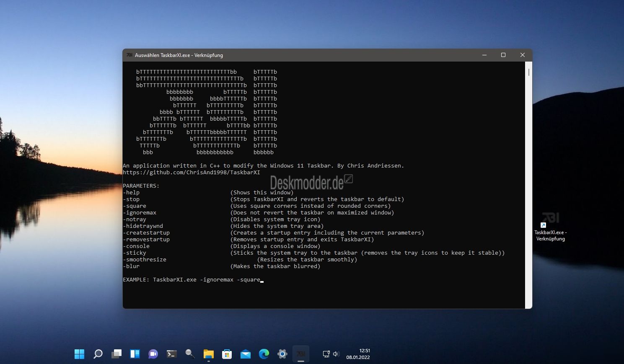Launch Teams Chat from the taskbar
624x364 pixels.
153,354
